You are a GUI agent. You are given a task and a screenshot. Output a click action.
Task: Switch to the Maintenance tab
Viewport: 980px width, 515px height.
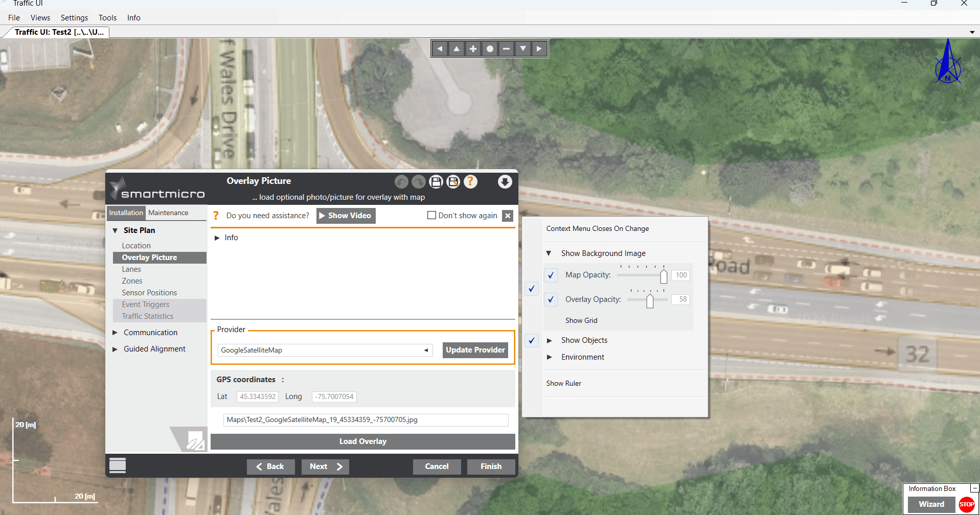(168, 213)
